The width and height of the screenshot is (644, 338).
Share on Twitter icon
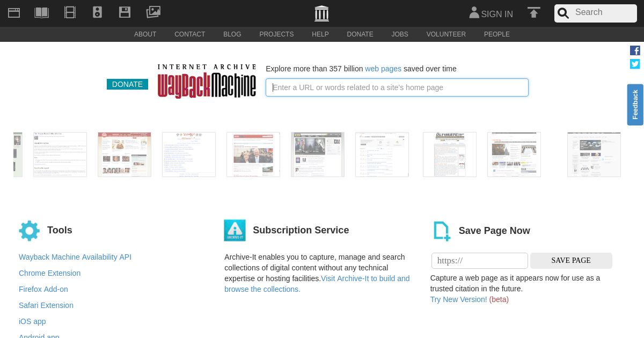[635, 64]
